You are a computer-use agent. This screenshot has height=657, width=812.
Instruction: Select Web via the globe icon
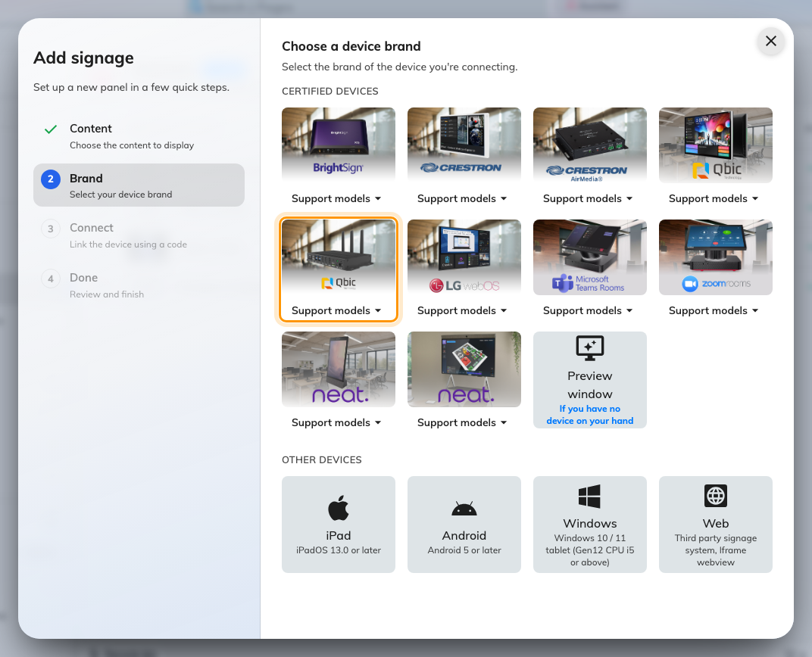coord(716,496)
